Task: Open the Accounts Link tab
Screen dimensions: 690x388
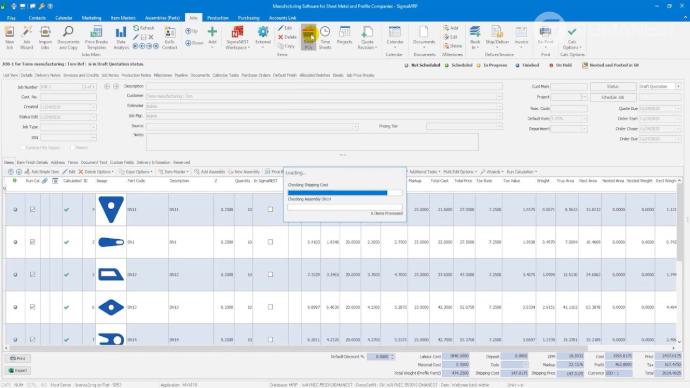Action: pos(282,18)
